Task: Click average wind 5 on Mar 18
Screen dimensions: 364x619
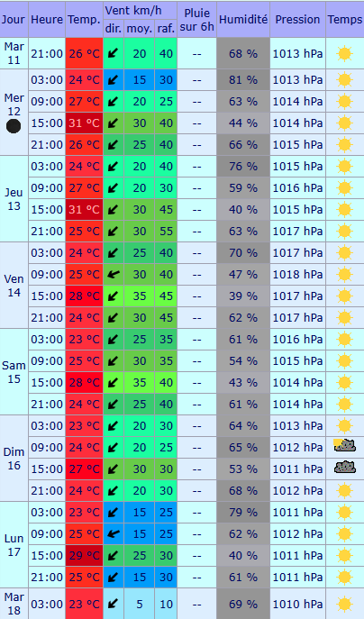Action: click(x=140, y=604)
